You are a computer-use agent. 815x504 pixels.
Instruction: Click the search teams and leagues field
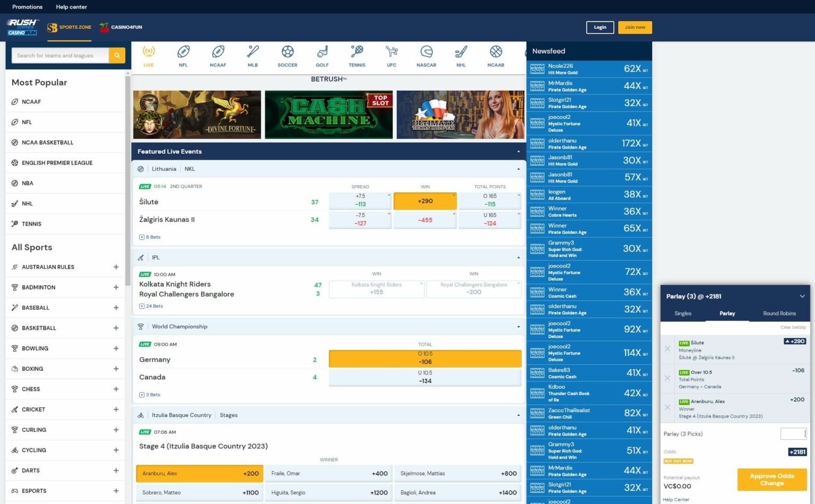point(60,55)
